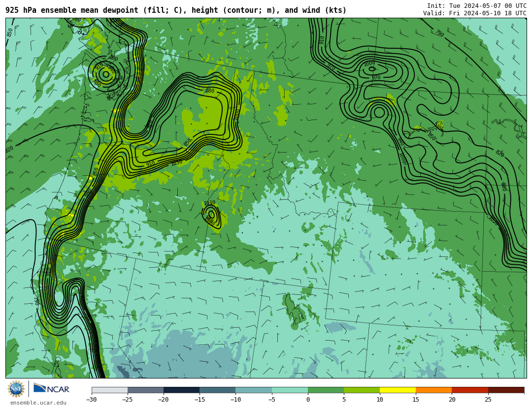Click the -20 colorbar tick label
Image resolution: width=532 pixels, height=409 pixels.
163,400
